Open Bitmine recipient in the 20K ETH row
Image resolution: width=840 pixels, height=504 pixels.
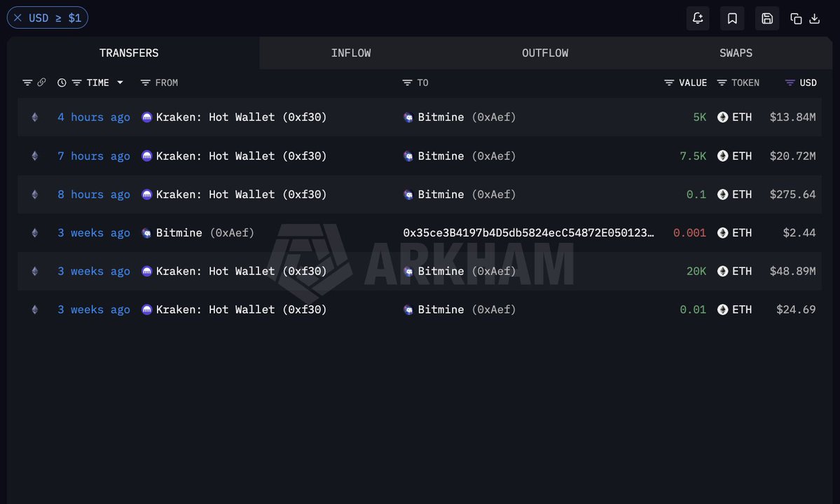click(467, 272)
